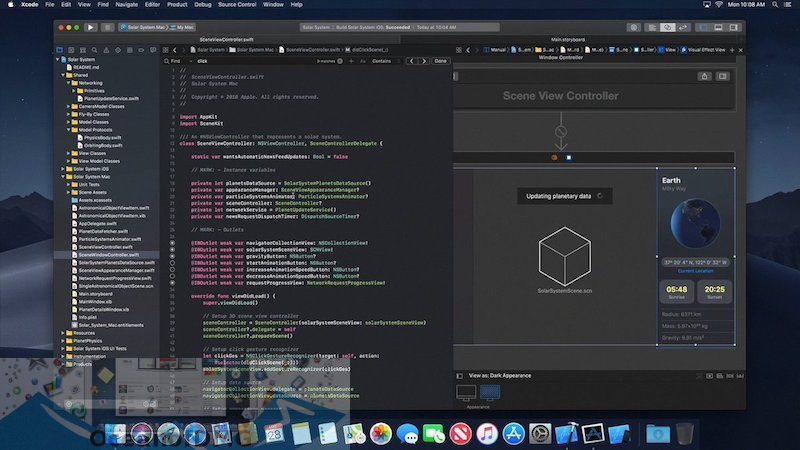Expand the Solar System iOS folder
The image size is (800, 450).
click(63, 169)
